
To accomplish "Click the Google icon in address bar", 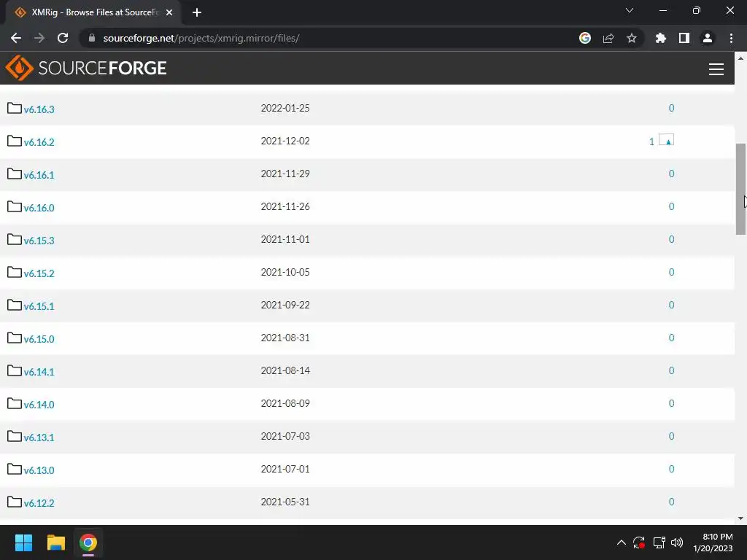I will [585, 38].
